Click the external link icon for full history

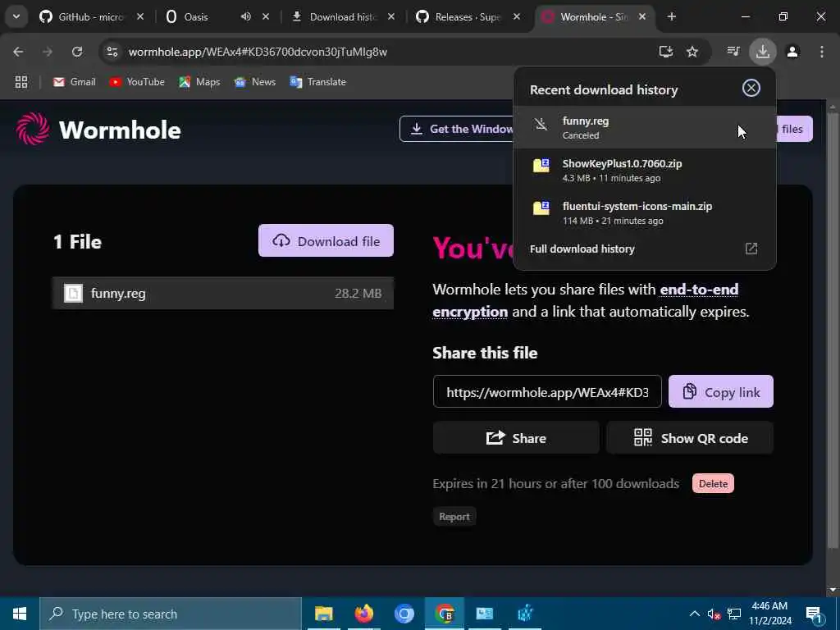751,249
